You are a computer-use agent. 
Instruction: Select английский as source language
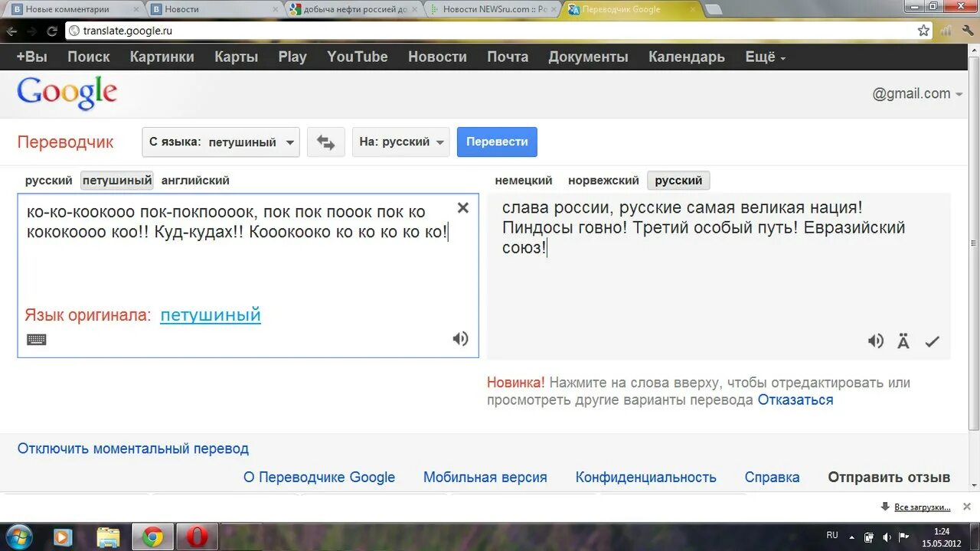tap(195, 181)
